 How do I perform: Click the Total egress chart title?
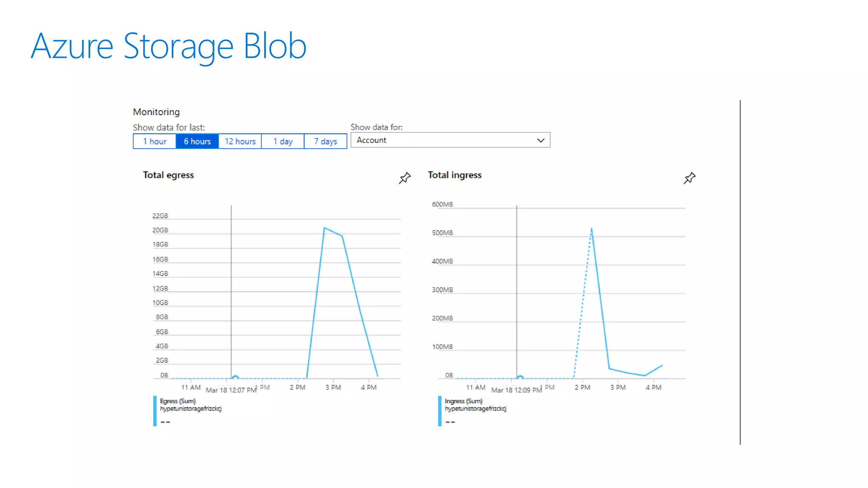tap(168, 175)
